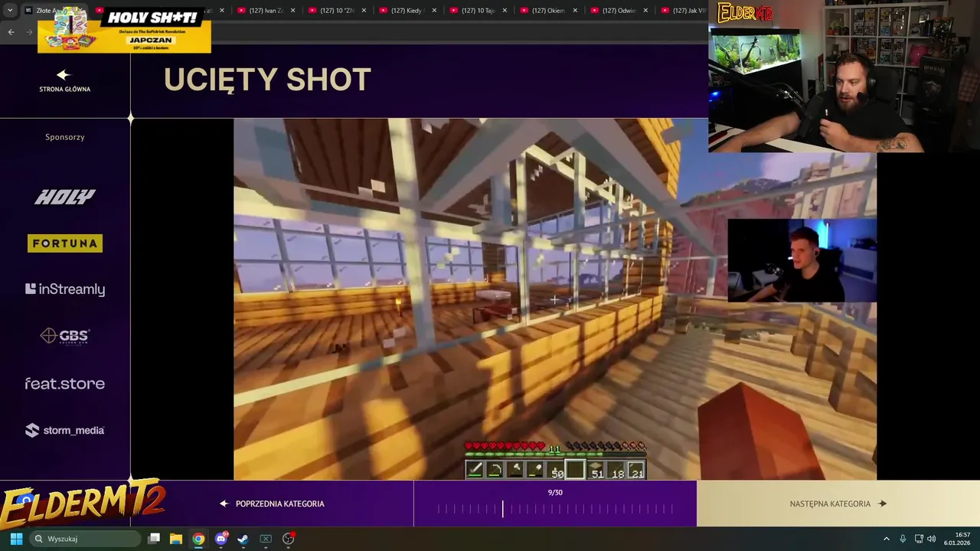Viewport: 980px width, 551px height.
Task: Close the (127) Okiem tab
Action: point(575,11)
